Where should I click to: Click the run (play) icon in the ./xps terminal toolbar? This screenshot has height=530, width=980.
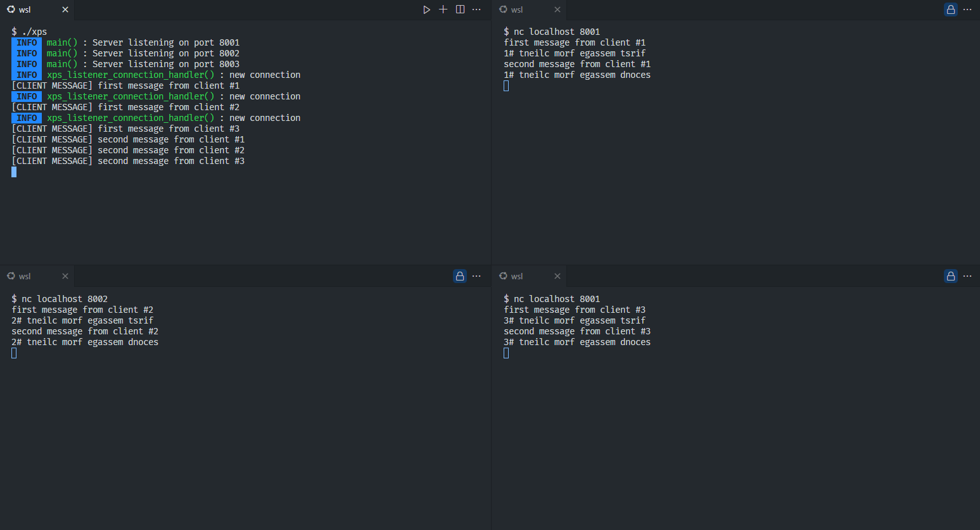pos(426,9)
